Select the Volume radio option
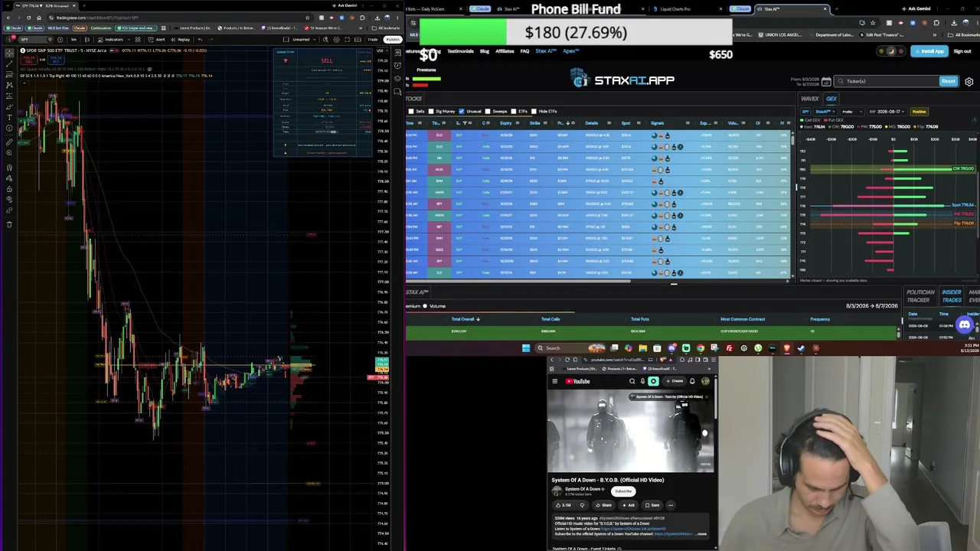The height and width of the screenshot is (551, 980). pos(425,306)
